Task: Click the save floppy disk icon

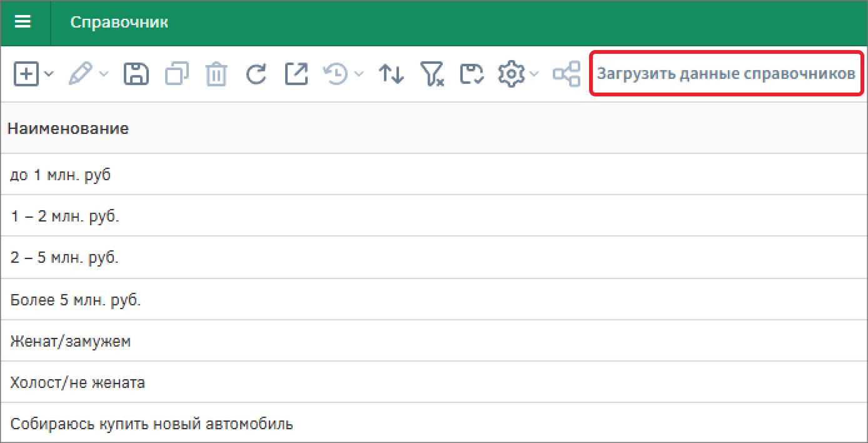Action: coord(136,74)
